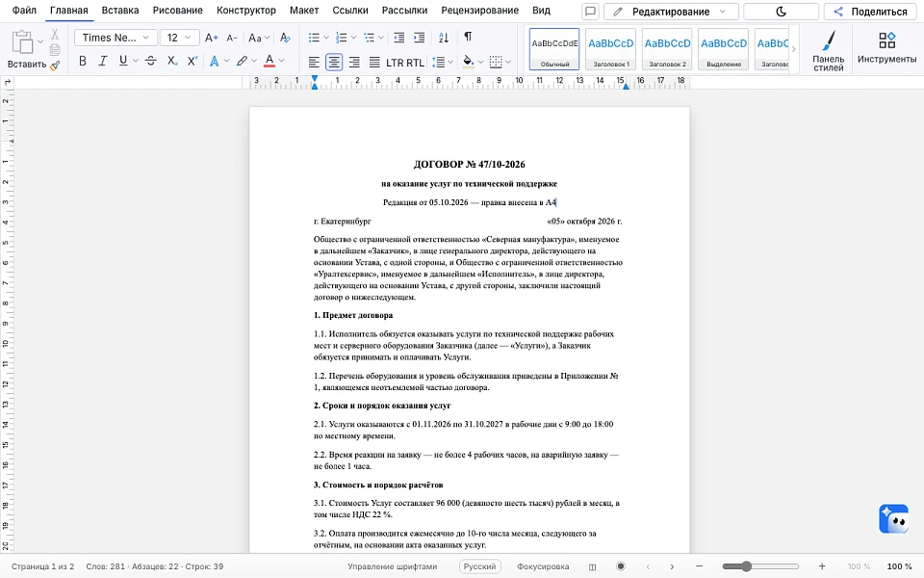Toggle underline formatting
Image resolution: width=924 pixels, height=578 pixels.
pos(122,61)
